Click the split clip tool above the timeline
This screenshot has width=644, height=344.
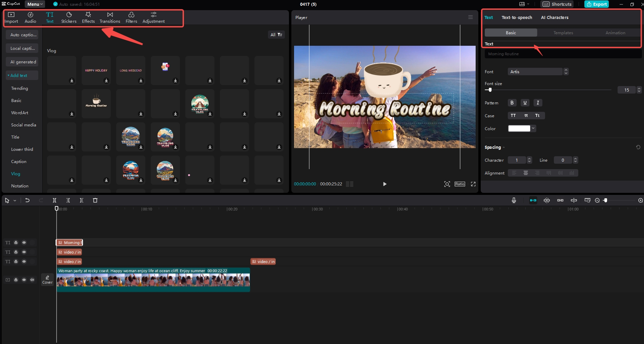54,200
